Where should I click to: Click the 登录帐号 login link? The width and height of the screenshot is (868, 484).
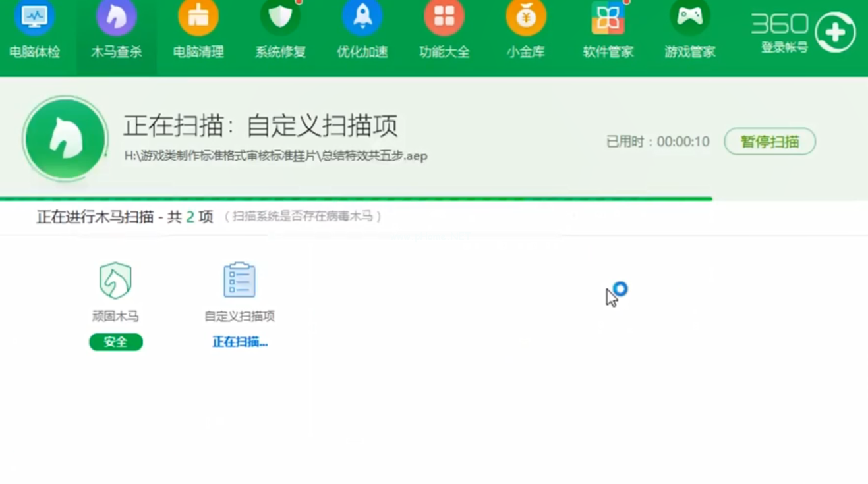pos(784,47)
